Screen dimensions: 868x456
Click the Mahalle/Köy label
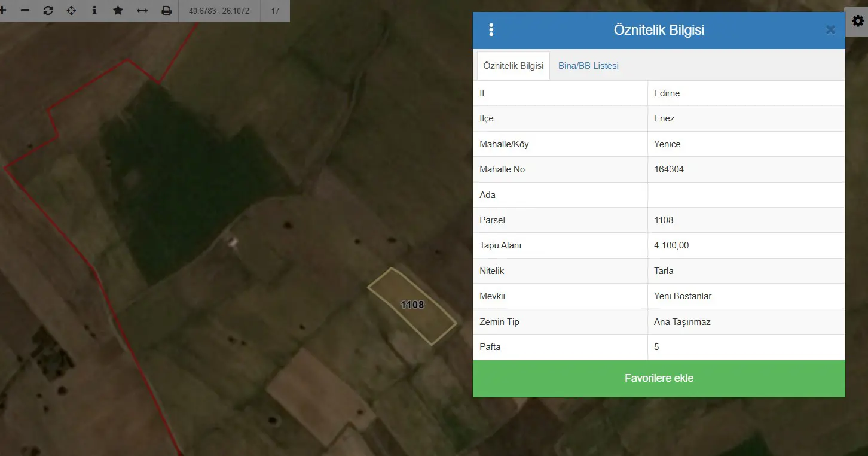[x=504, y=144]
